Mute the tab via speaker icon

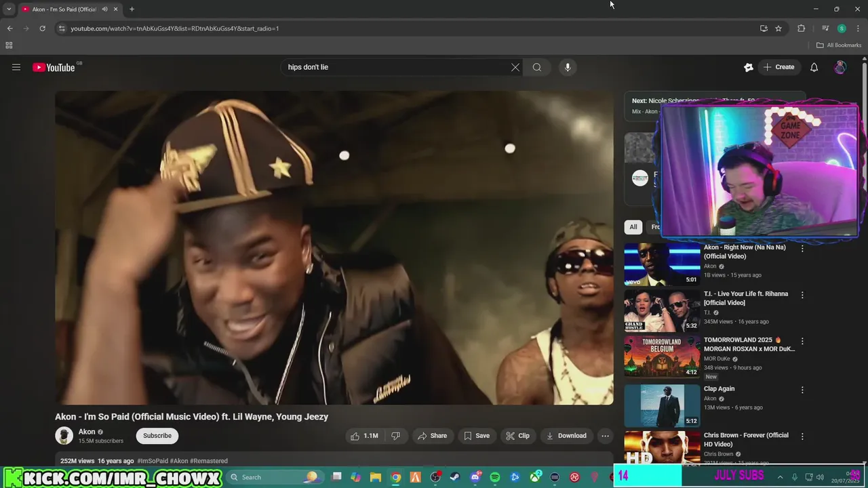(x=104, y=9)
